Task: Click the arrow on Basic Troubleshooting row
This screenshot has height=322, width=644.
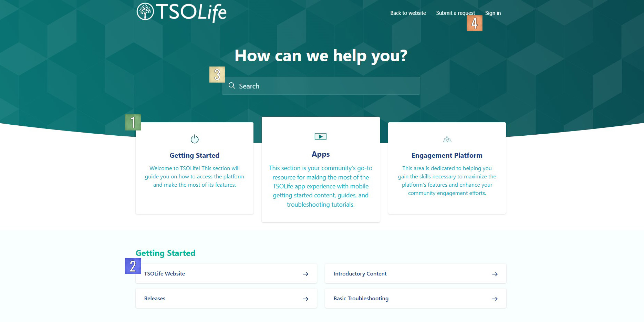Action: coord(495,299)
